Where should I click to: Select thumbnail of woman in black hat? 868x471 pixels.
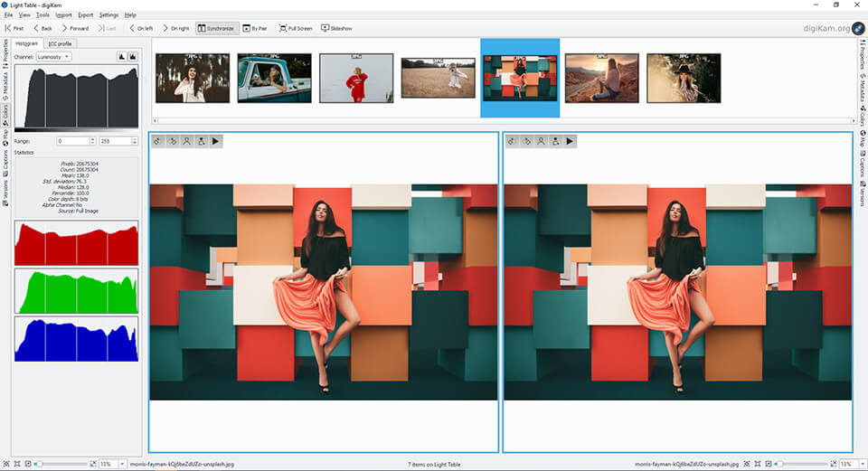684,78
